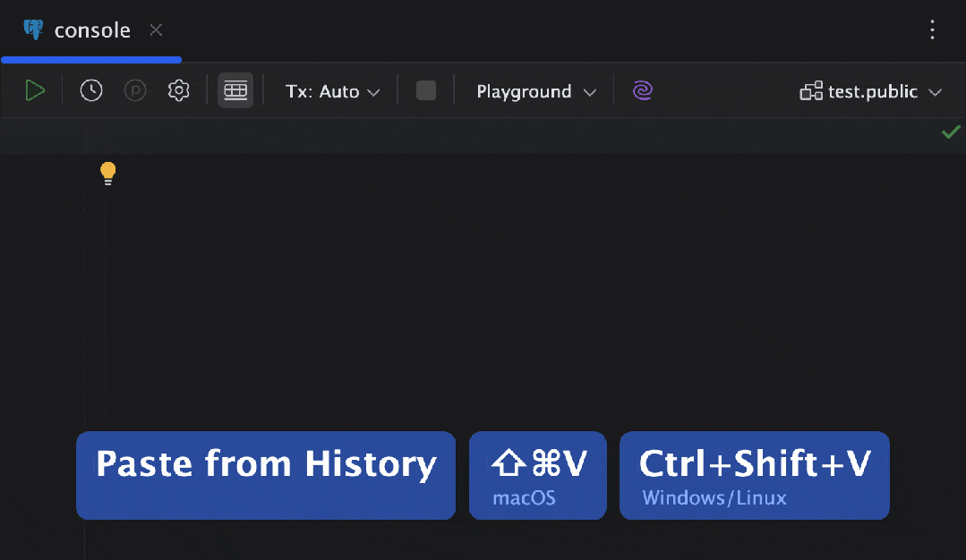Image resolution: width=966 pixels, height=560 pixels.
Task: Click the green inspection checkmark
Action: (951, 132)
